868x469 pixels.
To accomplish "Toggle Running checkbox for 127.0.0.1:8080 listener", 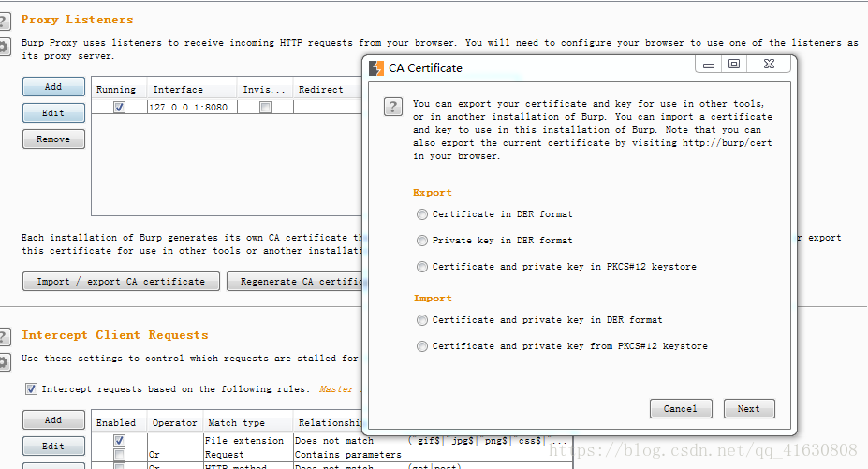I will pos(119,107).
